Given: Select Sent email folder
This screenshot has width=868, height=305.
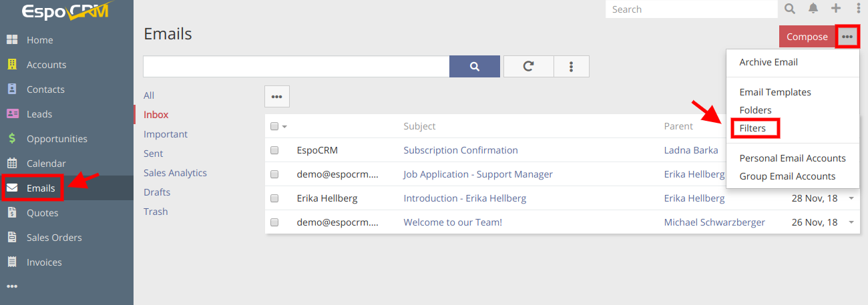Looking at the screenshot, I should pyautogui.click(x=153, y=154).
